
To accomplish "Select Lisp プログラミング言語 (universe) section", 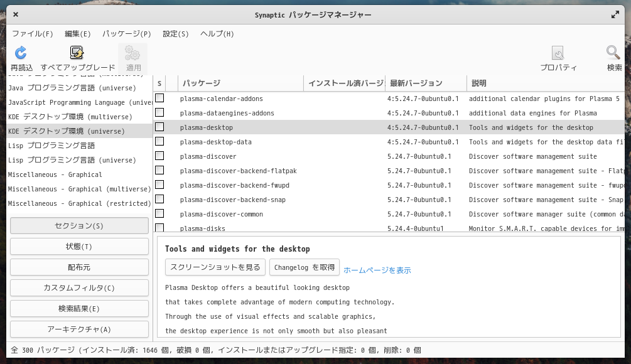I will (80, 160).
